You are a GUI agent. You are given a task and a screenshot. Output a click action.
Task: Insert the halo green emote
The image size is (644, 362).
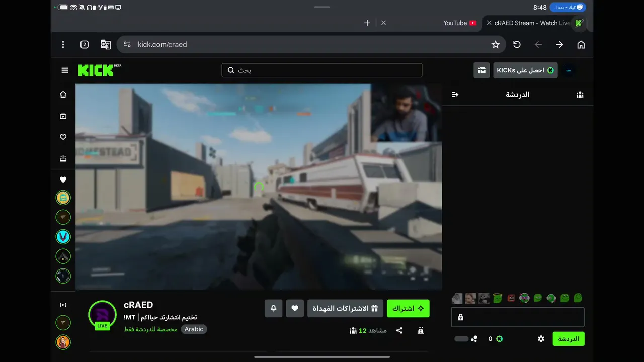tap(498, 298)
